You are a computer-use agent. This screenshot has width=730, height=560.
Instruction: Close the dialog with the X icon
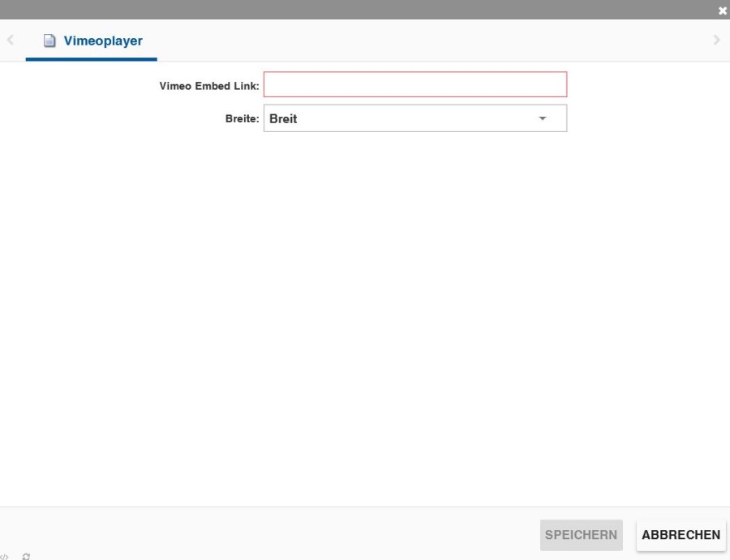723,11
